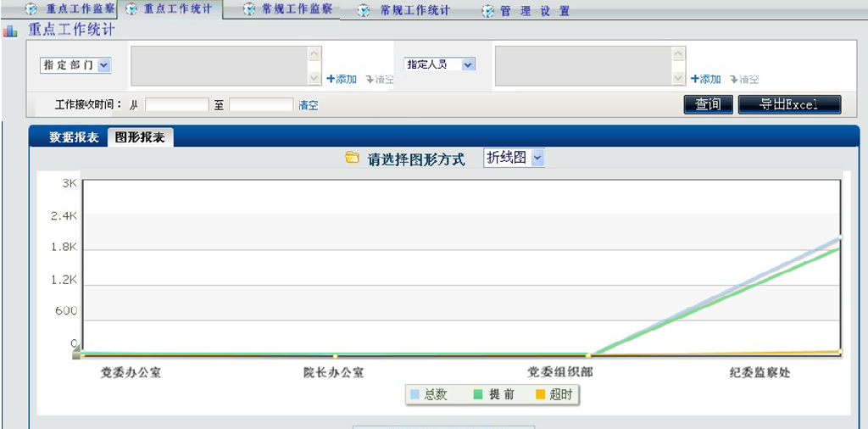Expand the 折线图 chart type dropdown
The image size is (868, 429).
[x=536, y=159]
